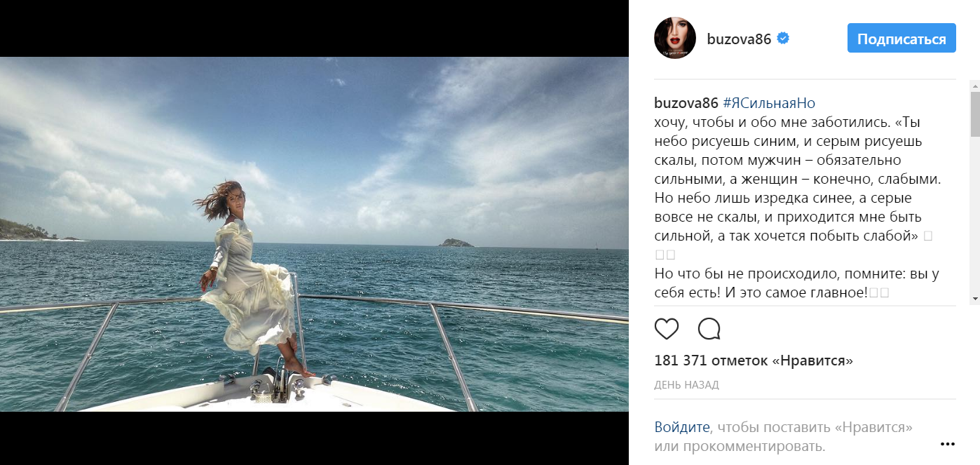
Task: Click the blue Подписаться button
Action: point(901,39)
